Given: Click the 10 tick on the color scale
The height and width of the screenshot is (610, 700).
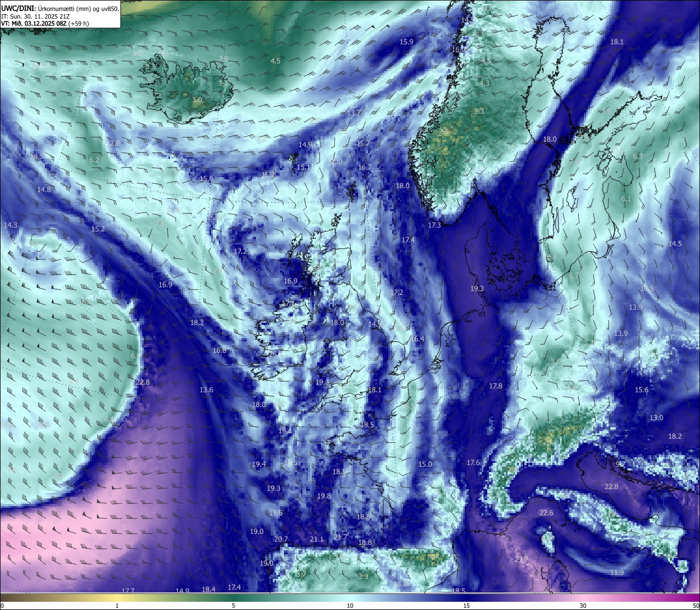Looking at the screenshot, I should 349,606.
